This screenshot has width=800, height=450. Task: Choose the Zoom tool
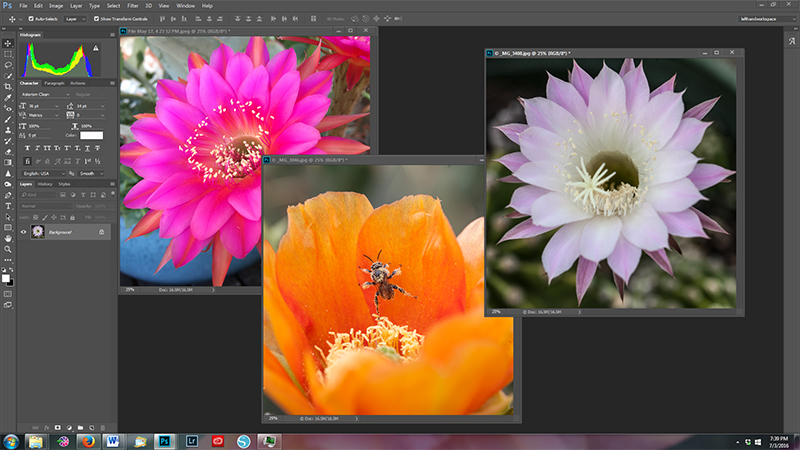(8, 250)
